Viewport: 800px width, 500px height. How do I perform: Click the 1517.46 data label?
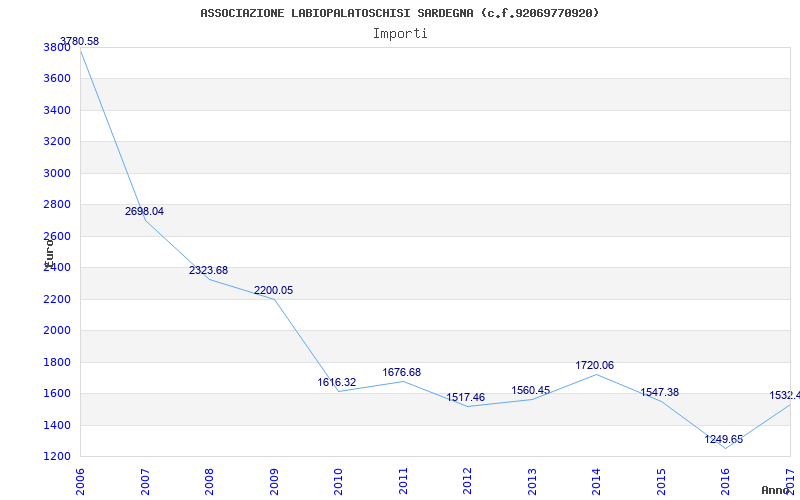pos(465,398)
